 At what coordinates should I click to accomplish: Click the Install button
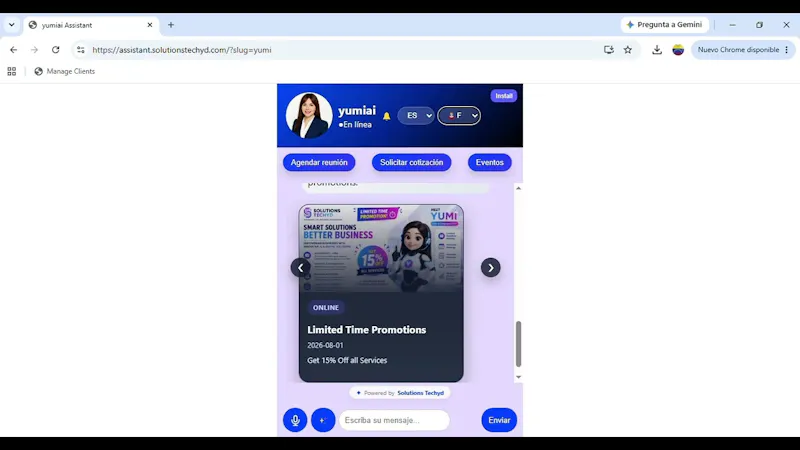[x=504, y=96]
